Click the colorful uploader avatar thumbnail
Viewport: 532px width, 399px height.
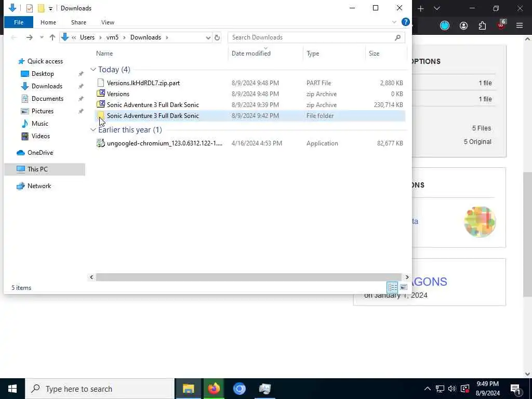480,222
